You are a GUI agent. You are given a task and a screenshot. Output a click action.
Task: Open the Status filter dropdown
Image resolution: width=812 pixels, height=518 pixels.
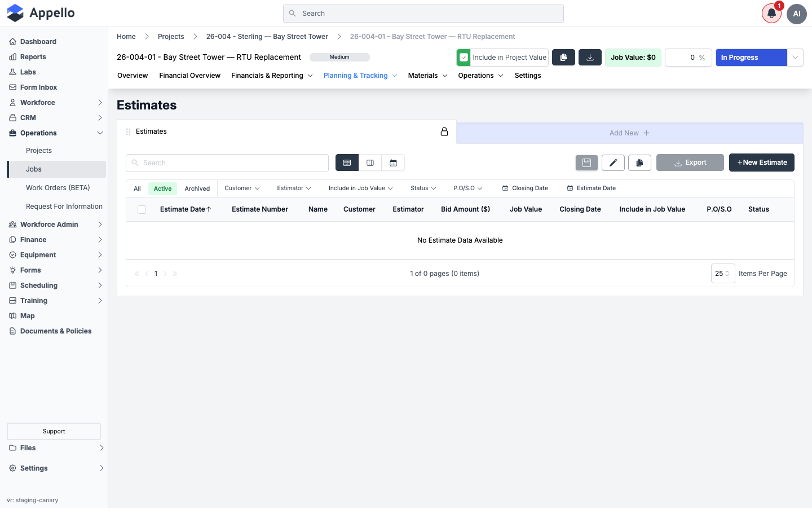423,188
